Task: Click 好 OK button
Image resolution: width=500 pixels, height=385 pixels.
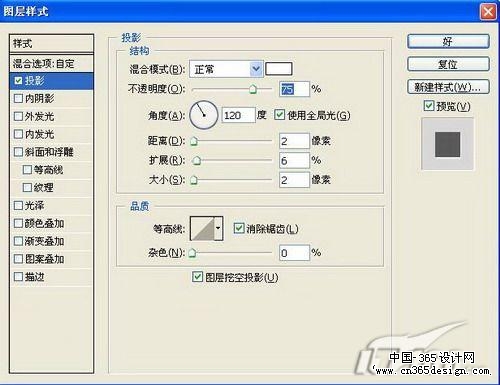Action: pyautogui.click(x=448, y=42)
